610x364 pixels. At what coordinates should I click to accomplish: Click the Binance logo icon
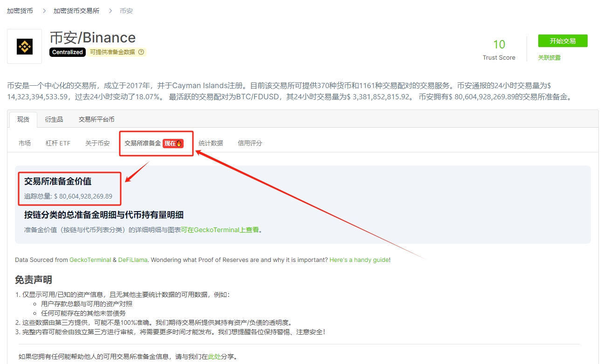pyautogui.click(x=25, y=47)
